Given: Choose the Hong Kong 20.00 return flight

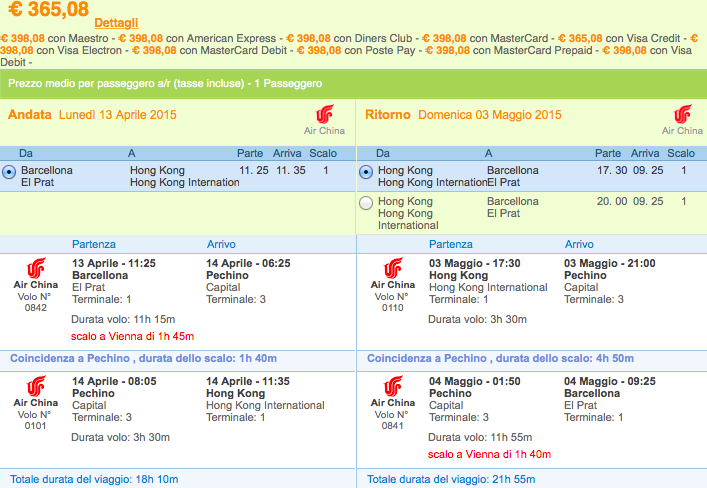Looking at the screenshot, I should 366,203.
